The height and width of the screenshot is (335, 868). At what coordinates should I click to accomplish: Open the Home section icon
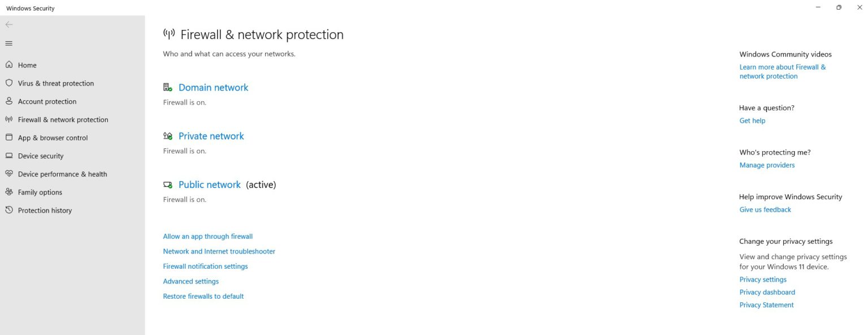tap(9, 65)
